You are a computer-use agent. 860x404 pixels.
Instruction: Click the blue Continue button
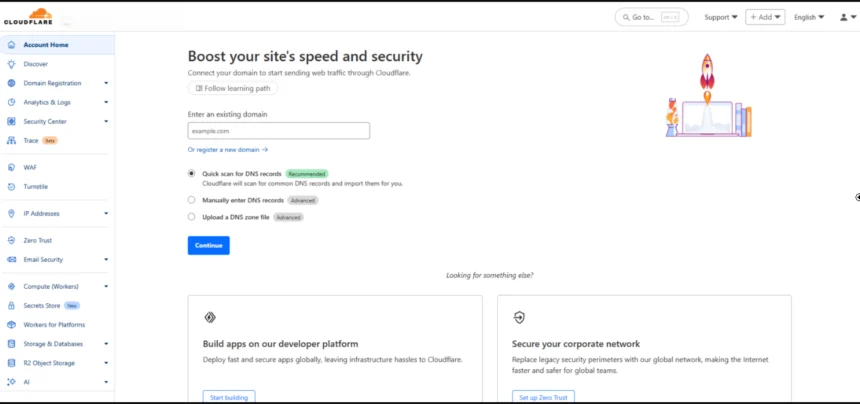tap(208, 246)
